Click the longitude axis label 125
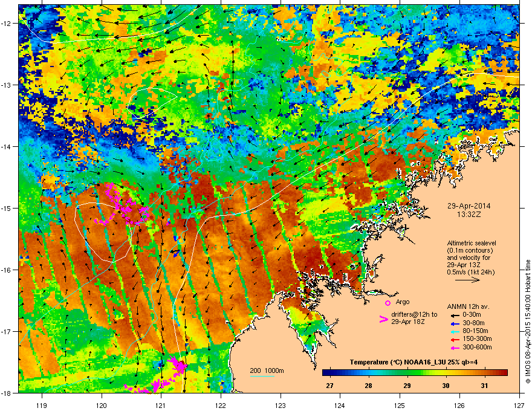 coord(400,405)
